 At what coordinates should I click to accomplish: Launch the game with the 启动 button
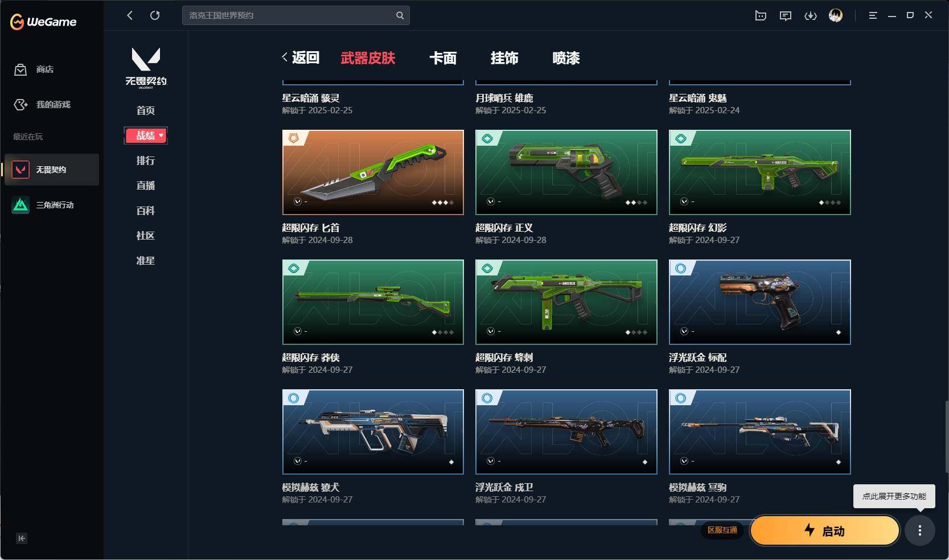[825, 531]
